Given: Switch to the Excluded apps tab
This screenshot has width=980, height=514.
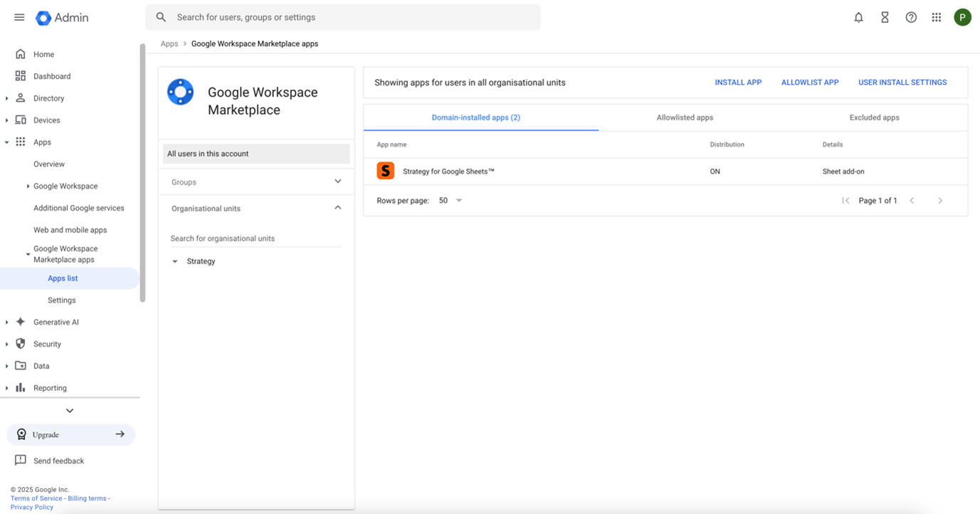Looking at the screenshot, I should [x=874, y=117].
